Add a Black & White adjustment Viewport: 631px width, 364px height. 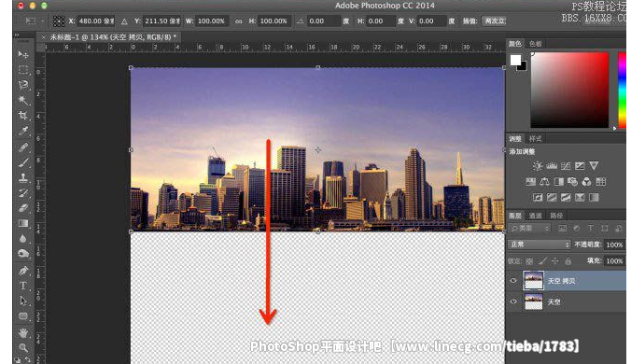(x=558, y=182)
